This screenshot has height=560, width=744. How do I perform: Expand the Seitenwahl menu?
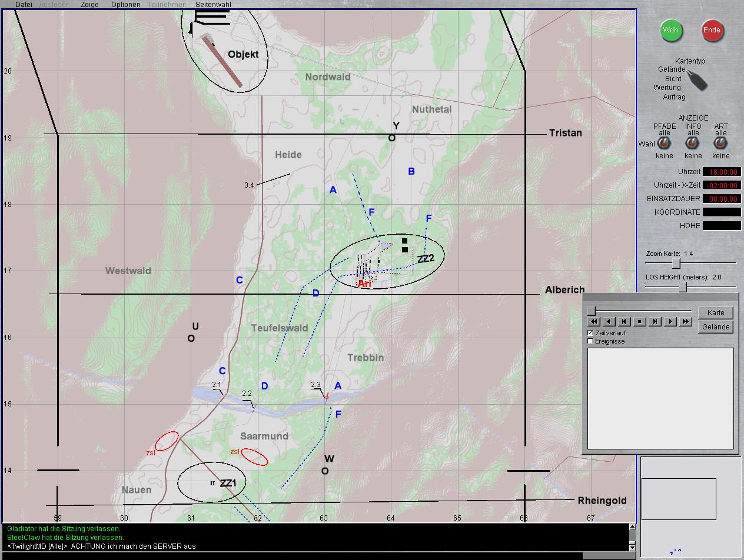(213, 4)
